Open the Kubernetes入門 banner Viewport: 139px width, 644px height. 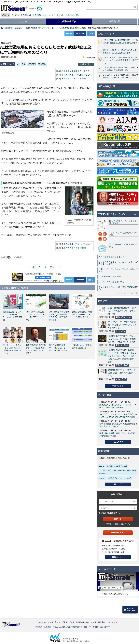118,145
